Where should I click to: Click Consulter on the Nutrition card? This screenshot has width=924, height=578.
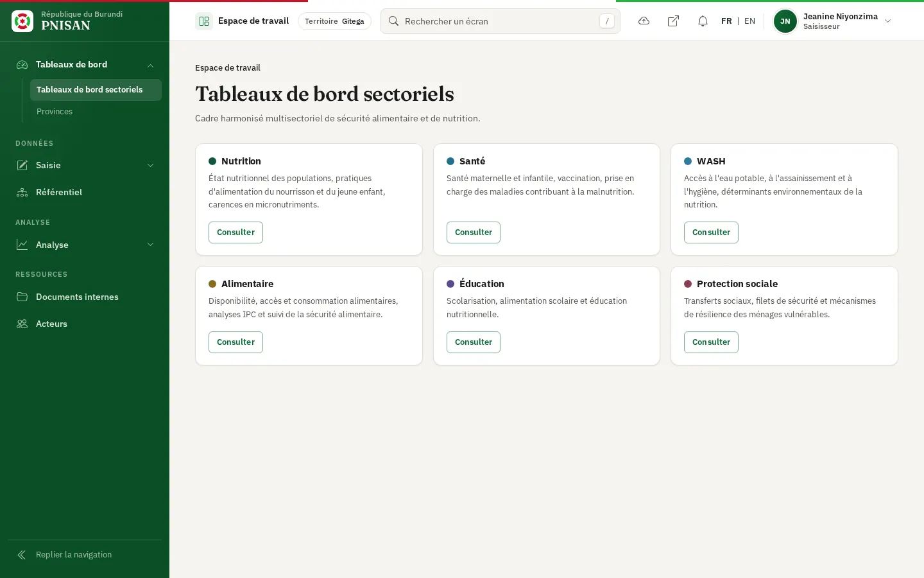[235, 232]
